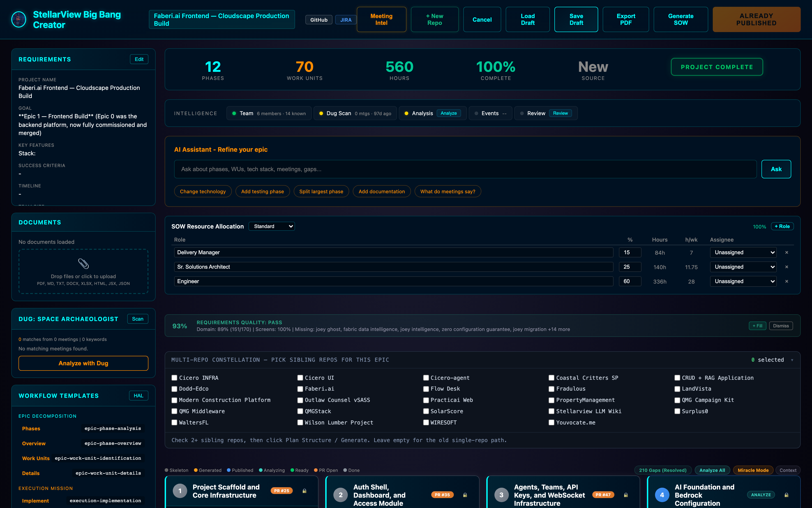This screenshot has width=812, height=508.
Task: Choose the Split largest phase suggestion
Action: 321,191
